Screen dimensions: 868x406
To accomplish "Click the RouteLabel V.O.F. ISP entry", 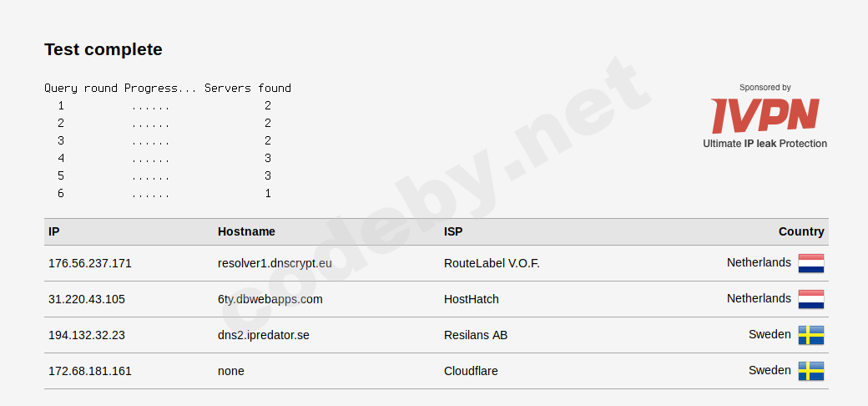I will click(492, 263).
